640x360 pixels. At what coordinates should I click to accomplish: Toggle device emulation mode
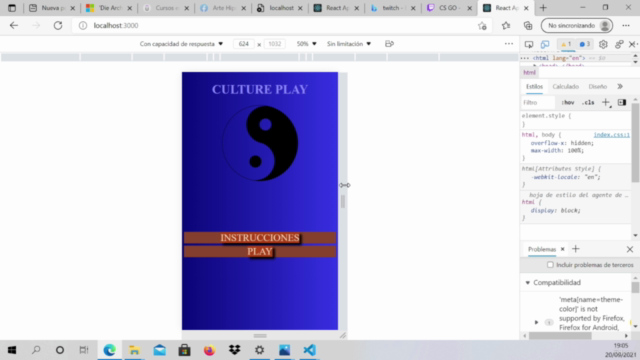(x=545, y=44)
